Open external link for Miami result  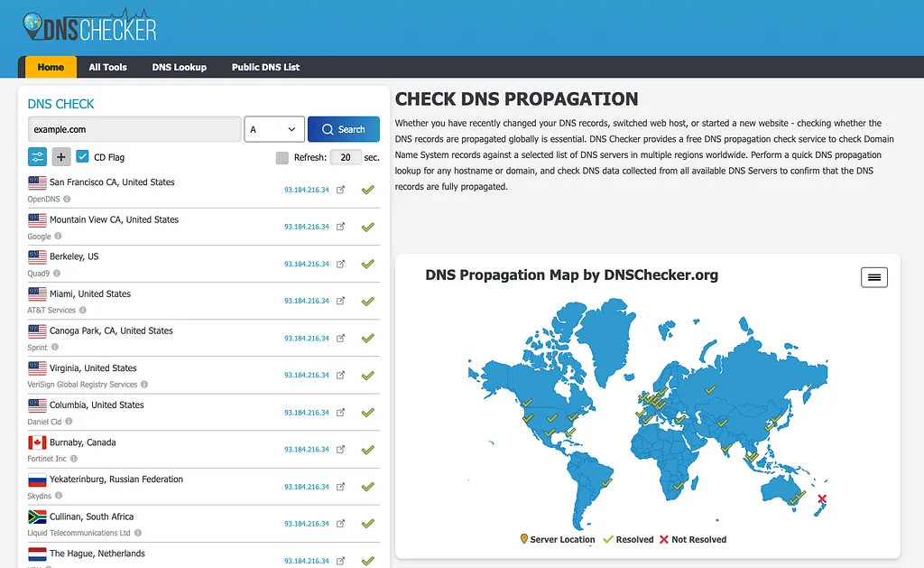(x=340, y=301)
